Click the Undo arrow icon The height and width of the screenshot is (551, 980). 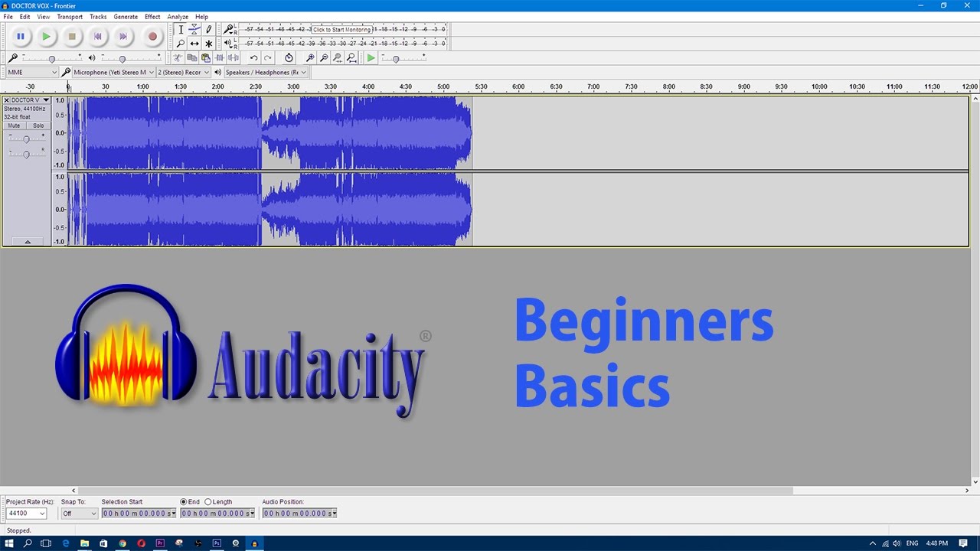253,58
